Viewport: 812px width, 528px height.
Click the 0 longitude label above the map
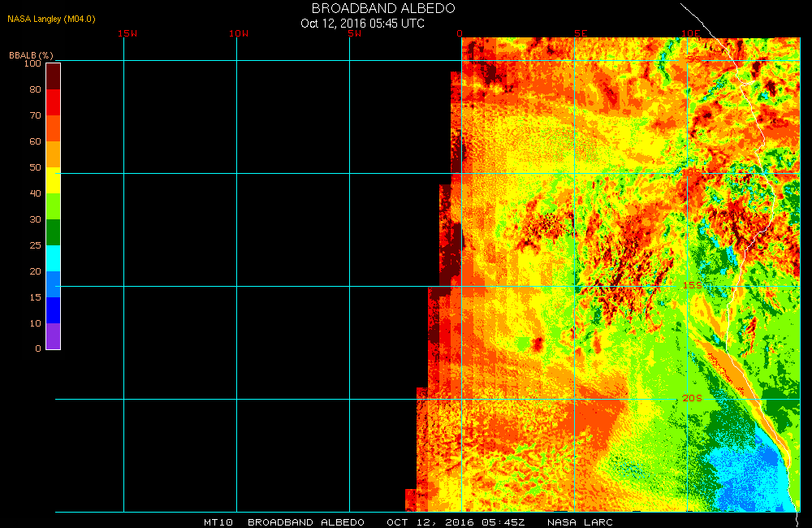click(460, 33)
